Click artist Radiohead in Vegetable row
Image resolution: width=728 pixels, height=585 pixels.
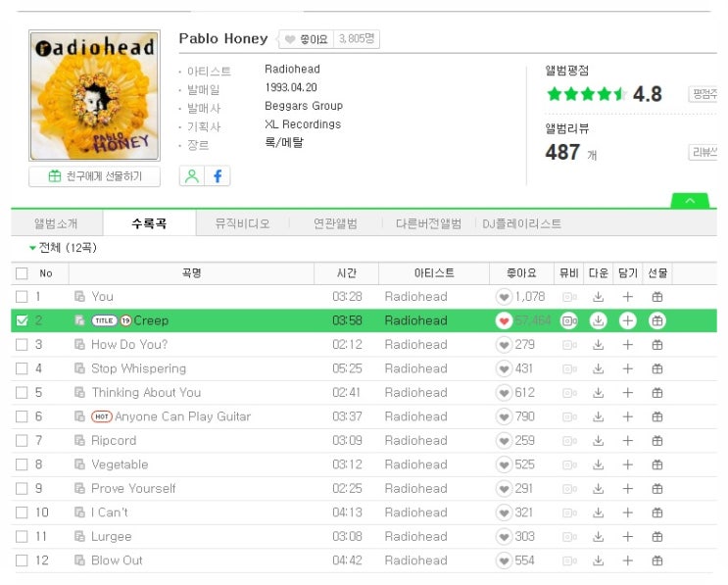pyautogui.click(x=416, y=464)
